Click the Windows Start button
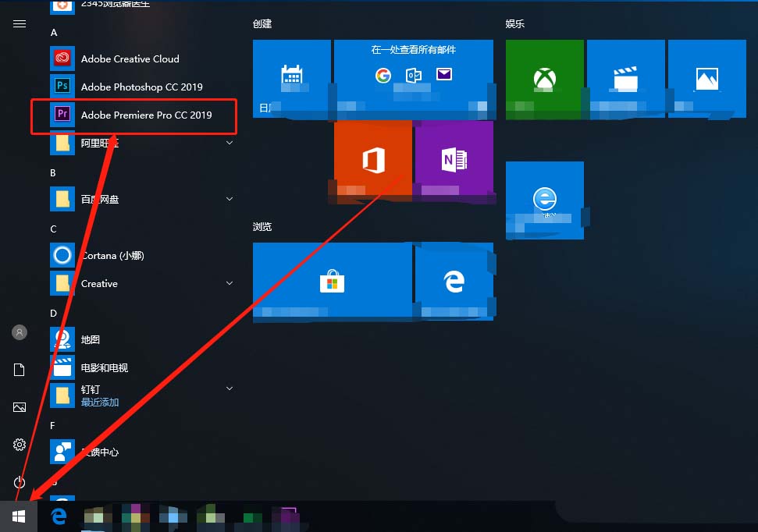The image size is (758, 532). pos(19,516)
